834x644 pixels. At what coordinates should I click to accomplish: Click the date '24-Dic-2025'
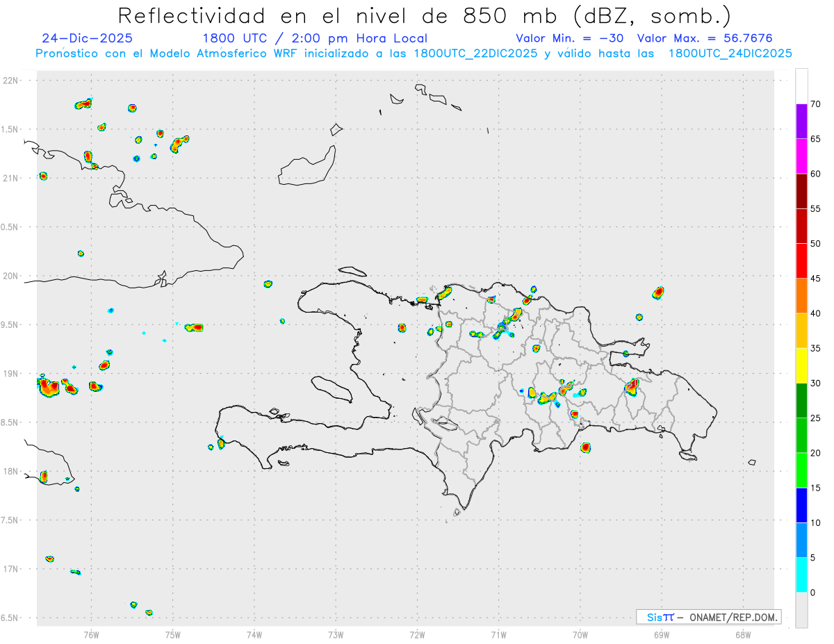click(x=88, y=38)
